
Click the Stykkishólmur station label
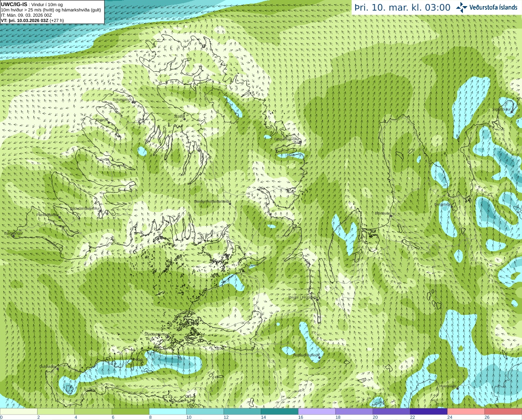coord(156,334)
